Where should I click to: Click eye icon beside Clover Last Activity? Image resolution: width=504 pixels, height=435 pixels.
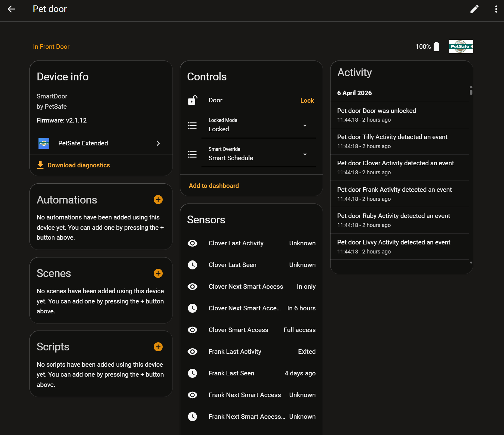pos(192,243)
